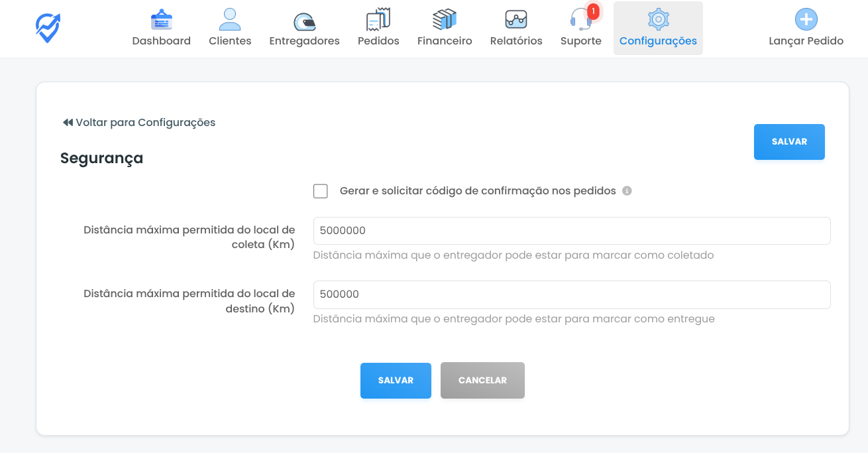Click the red notification badge on Suporte

point(593,11)
